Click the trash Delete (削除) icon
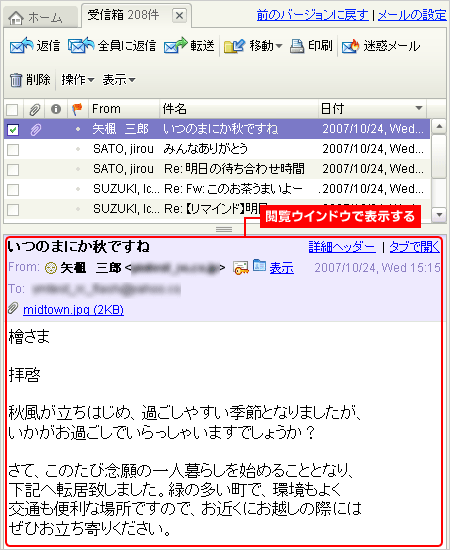This screenshot has height=550, width=450. pos(15,80)
